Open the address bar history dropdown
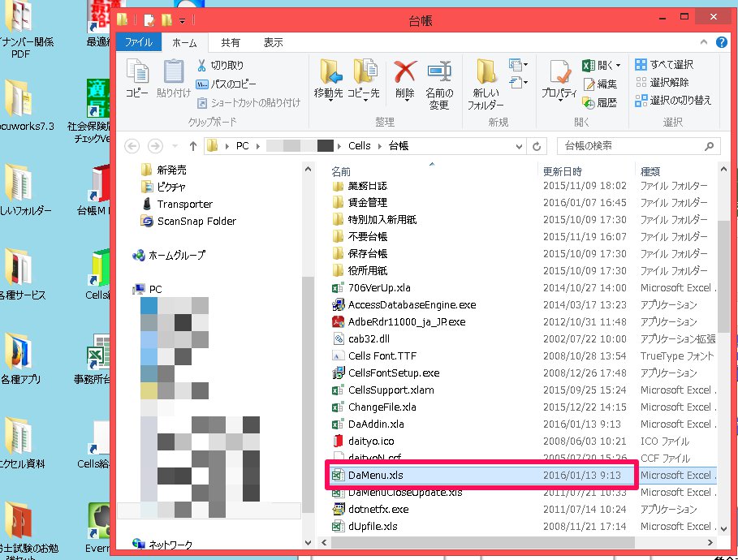 pos(519,146)
